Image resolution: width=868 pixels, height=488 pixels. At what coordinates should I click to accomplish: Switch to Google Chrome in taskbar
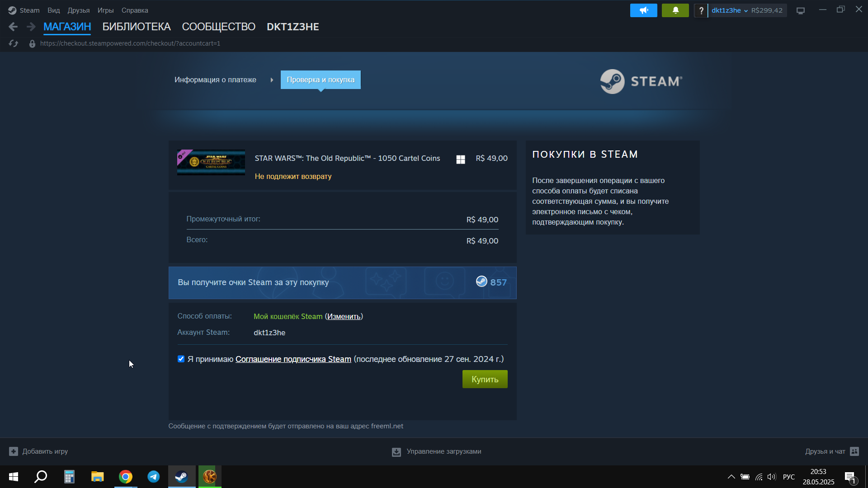coord(125,477)
